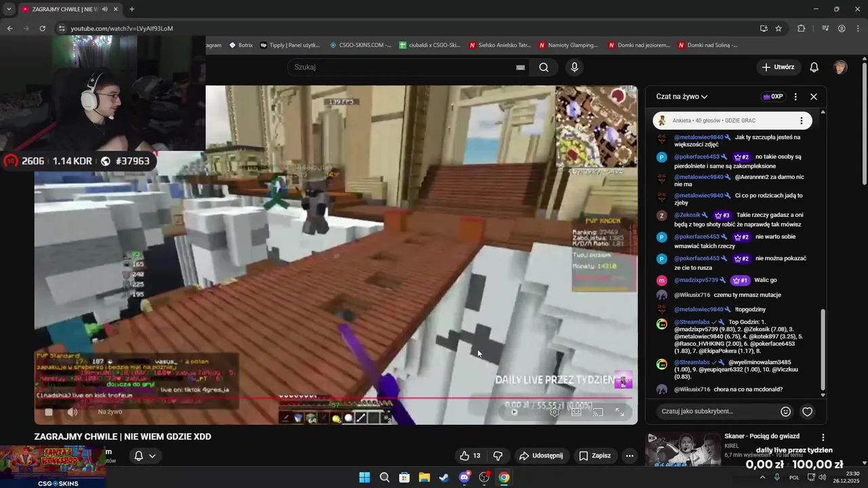Image resolution: width=868 pixels, height=488 pixels.
Task: Expand channel notification bell dropdown
Action: click(x=145, y=455)
